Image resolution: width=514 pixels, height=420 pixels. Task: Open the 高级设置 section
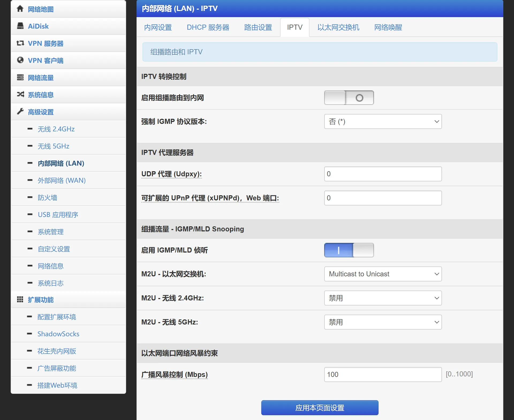pos(40,112)
